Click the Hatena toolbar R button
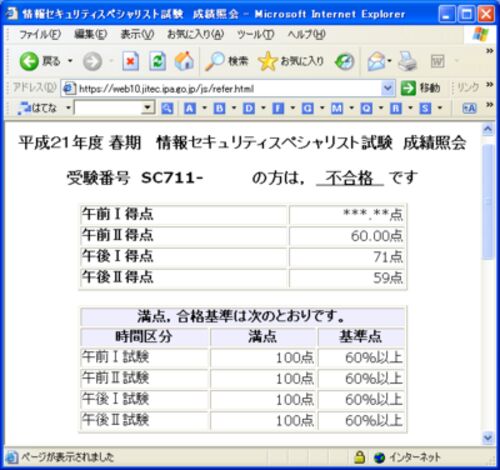The width and height of the screenshot is (500, 470). pyautogui.click(x=396, y=108)
